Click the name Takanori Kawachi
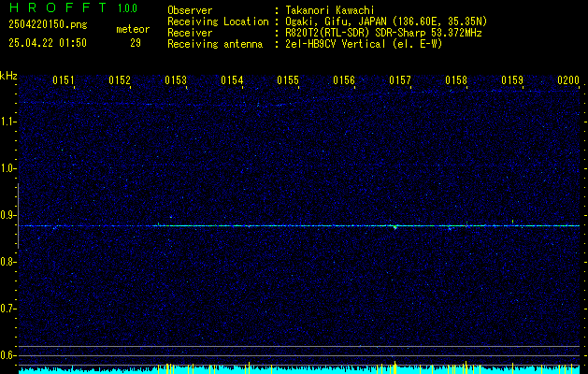This screenshot has width=588, height=374. tap(330, 10)
